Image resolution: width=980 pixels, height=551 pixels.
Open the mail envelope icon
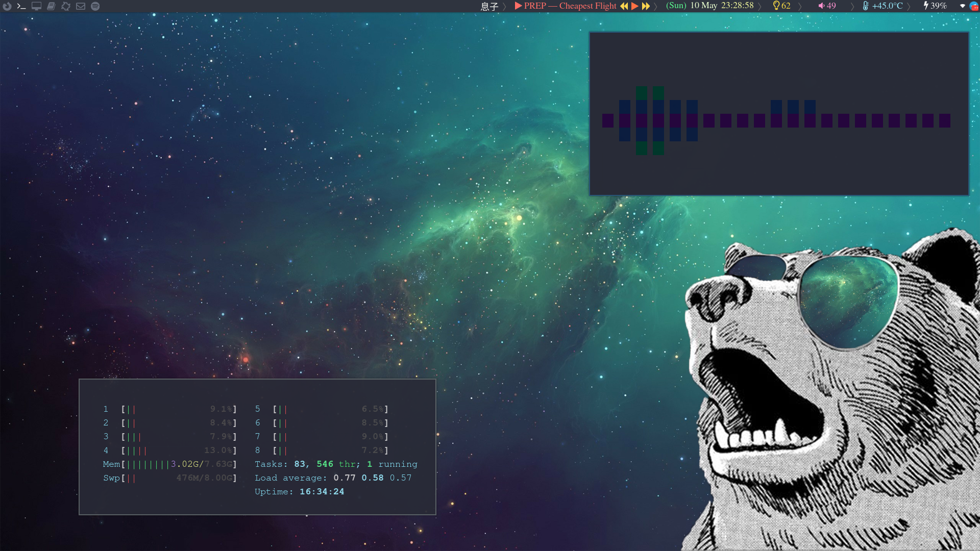click(x=81, y=6)
